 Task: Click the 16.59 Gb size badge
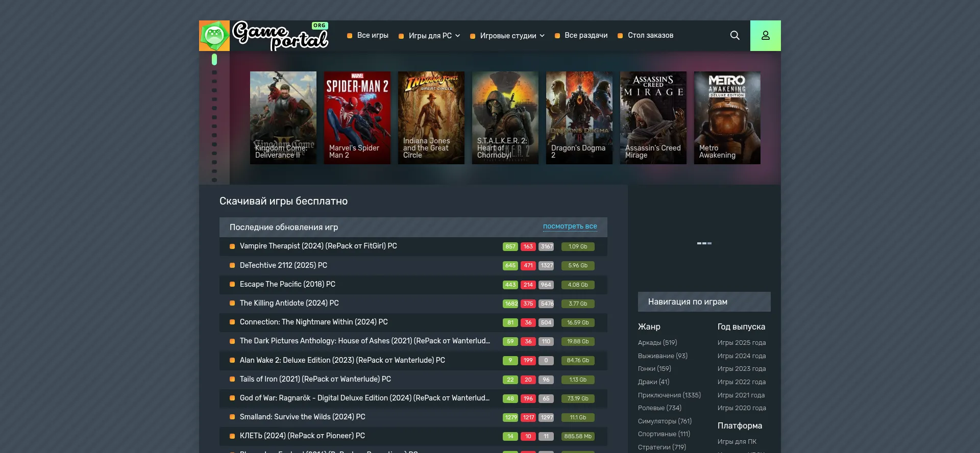tap(578, 322)
